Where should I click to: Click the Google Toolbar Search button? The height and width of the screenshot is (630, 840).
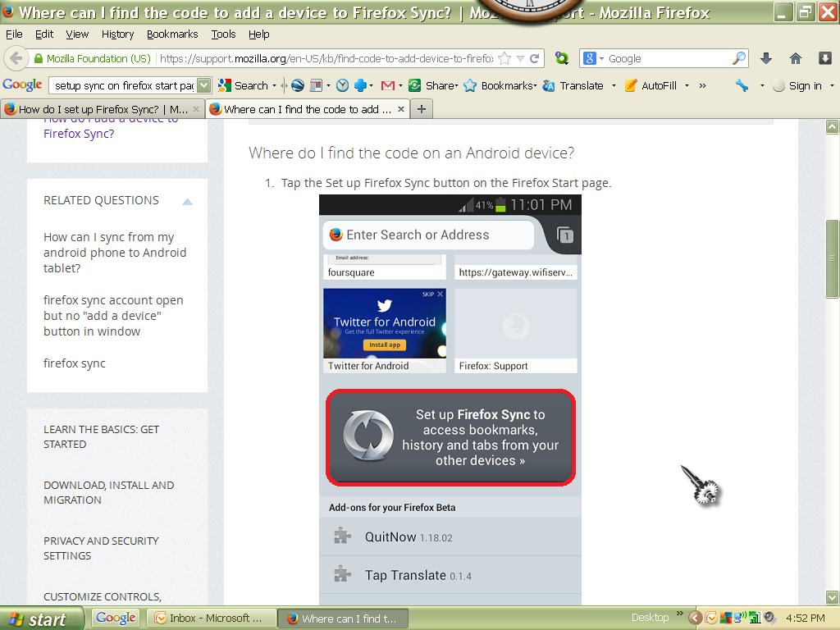click(x=244, y=85)
